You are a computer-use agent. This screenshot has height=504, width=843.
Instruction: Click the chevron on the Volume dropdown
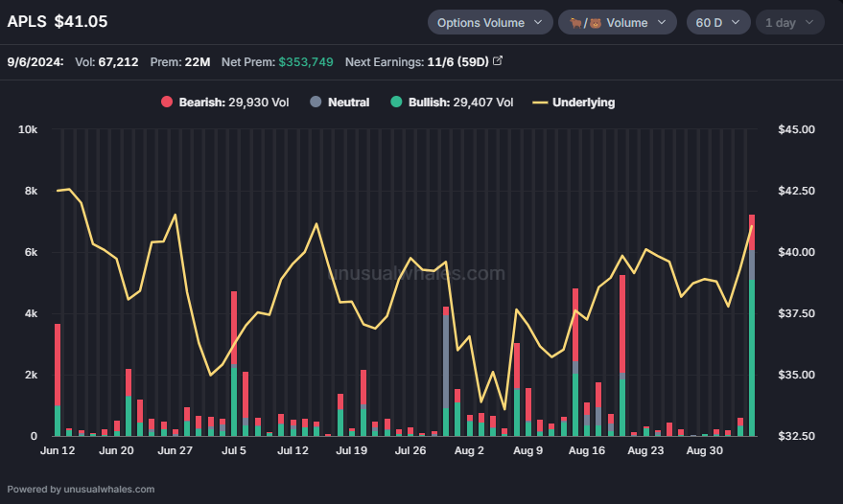[662, 23]
